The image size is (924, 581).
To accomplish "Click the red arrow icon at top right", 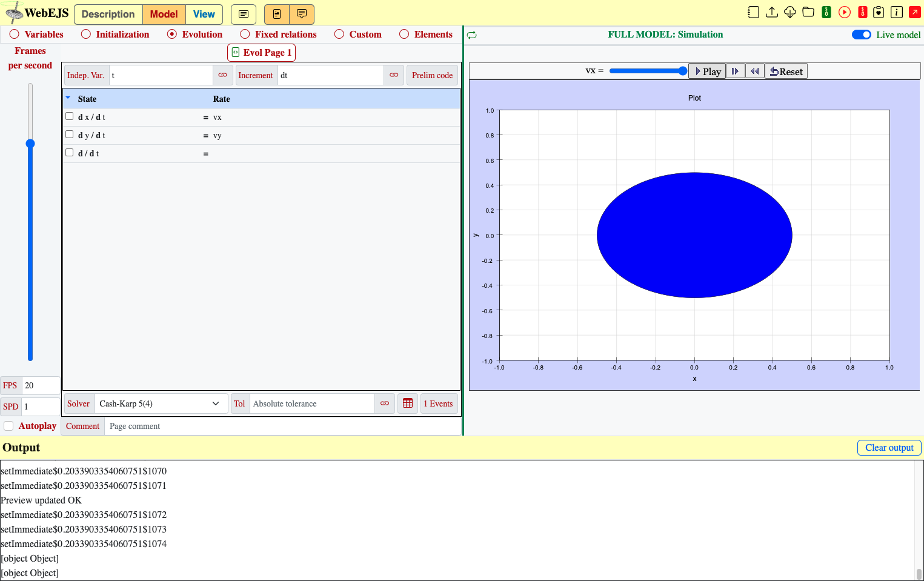I will tap(915, 12).
